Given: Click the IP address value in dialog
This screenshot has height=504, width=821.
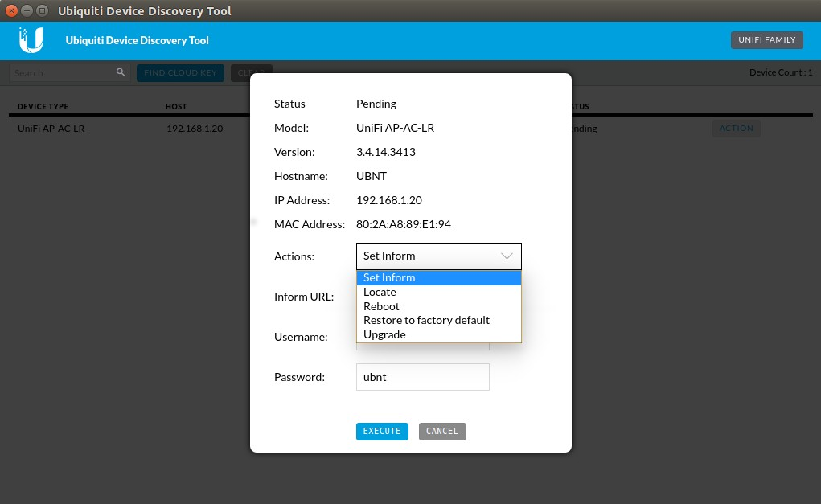Looking at the screenshot, I should pos(389,200).
